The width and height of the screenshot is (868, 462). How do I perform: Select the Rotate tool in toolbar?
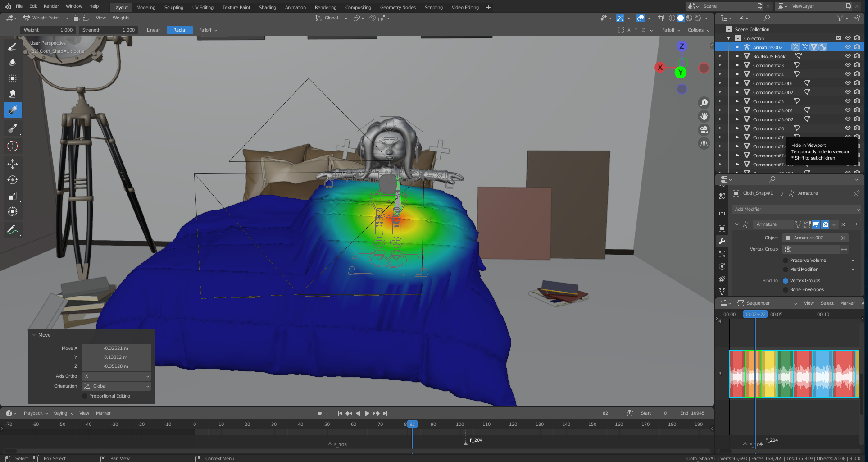tap(13, 180)
